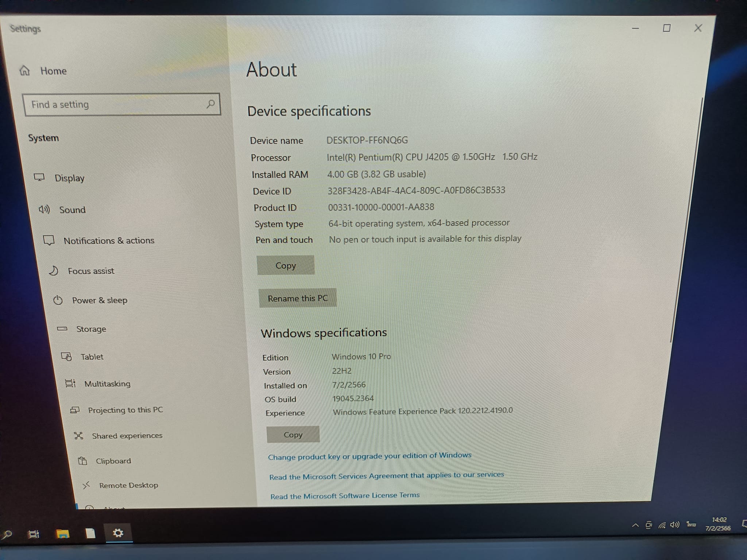Click OS build 19045.2364 value
This screenshot has height=560, width=747.
[353, 398]
